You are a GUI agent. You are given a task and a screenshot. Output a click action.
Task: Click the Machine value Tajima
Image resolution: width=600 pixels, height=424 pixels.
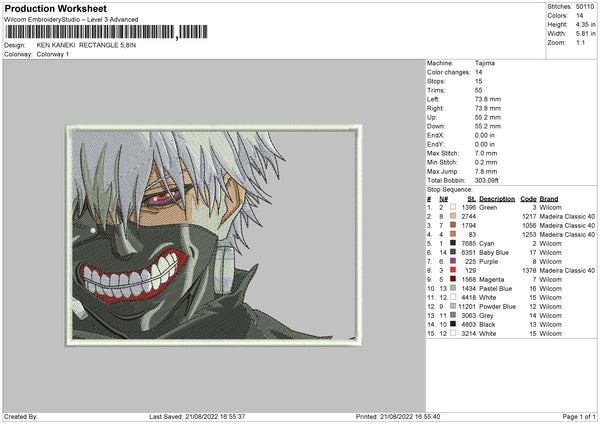click(485, 63)
